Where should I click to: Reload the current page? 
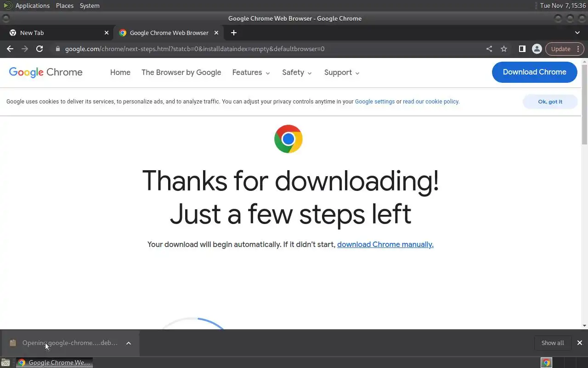pos(40,49)
